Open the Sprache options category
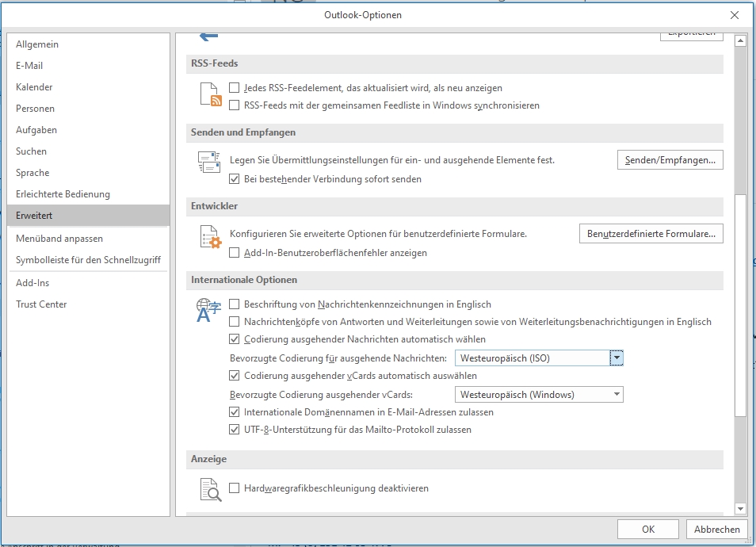Image resolution: width=756 pixels, height=547 pixels. (88, 173)
